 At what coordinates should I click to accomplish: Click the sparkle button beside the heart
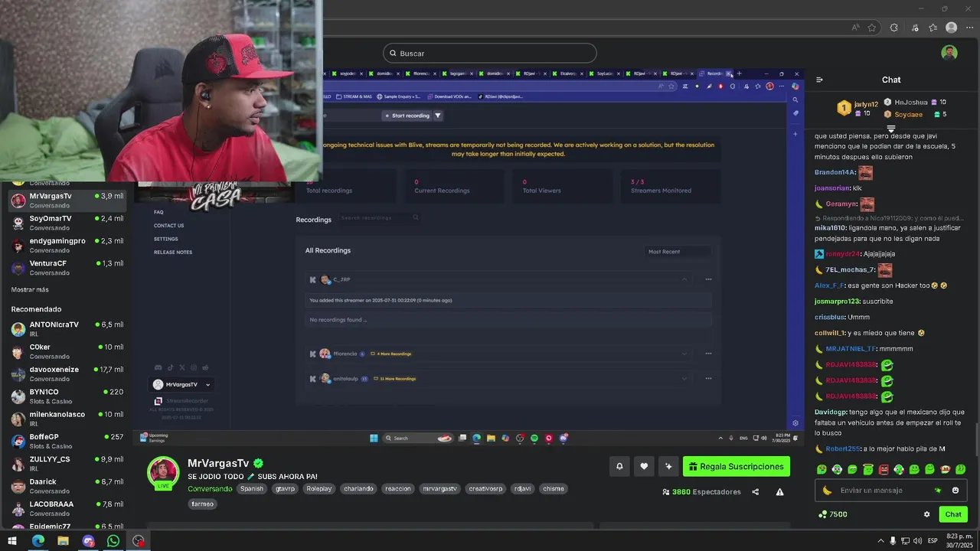coord(668,466)
